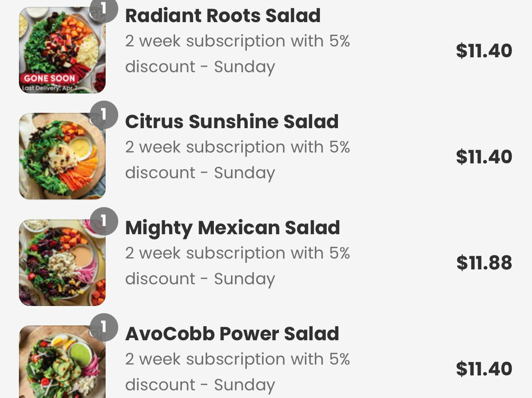Click the $11.40 price of Citrus Sunshine Salad
This screenshot has width=532, height=398.
tap(484, 157)
